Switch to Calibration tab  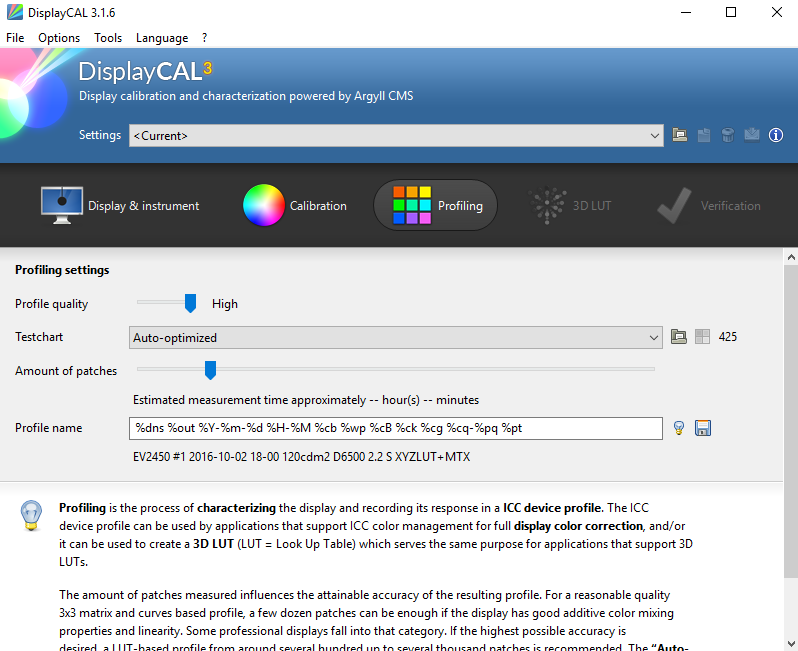[295, 205]
